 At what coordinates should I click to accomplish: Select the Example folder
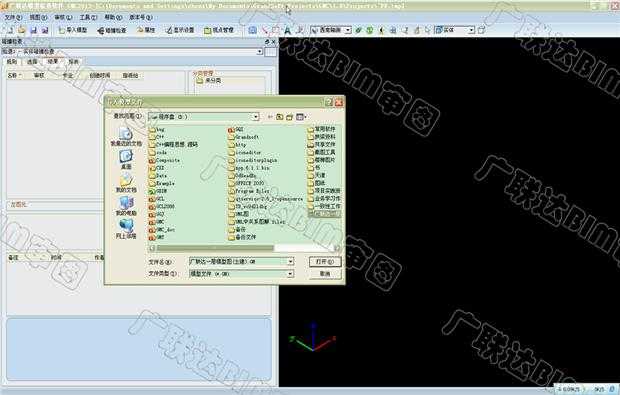click(162, 183)
